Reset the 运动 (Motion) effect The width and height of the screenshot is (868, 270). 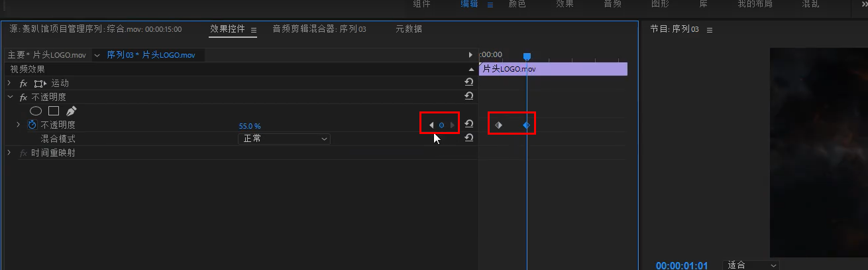tap(468, 82)
